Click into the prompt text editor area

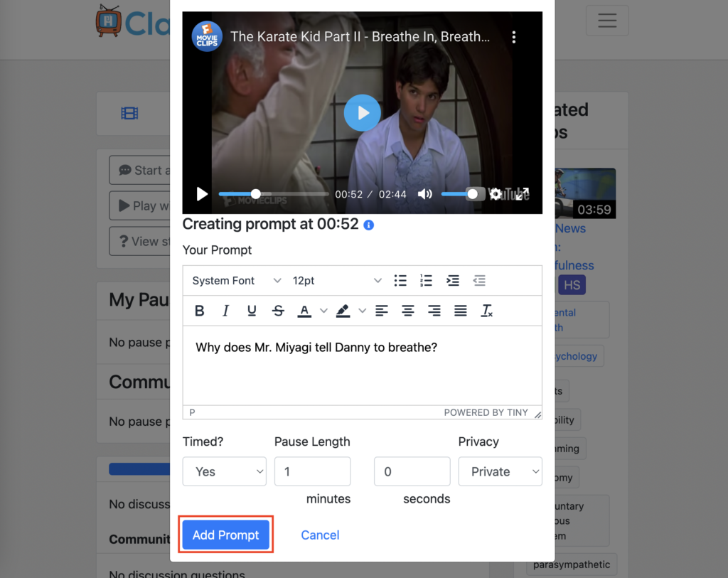point(362,365)
